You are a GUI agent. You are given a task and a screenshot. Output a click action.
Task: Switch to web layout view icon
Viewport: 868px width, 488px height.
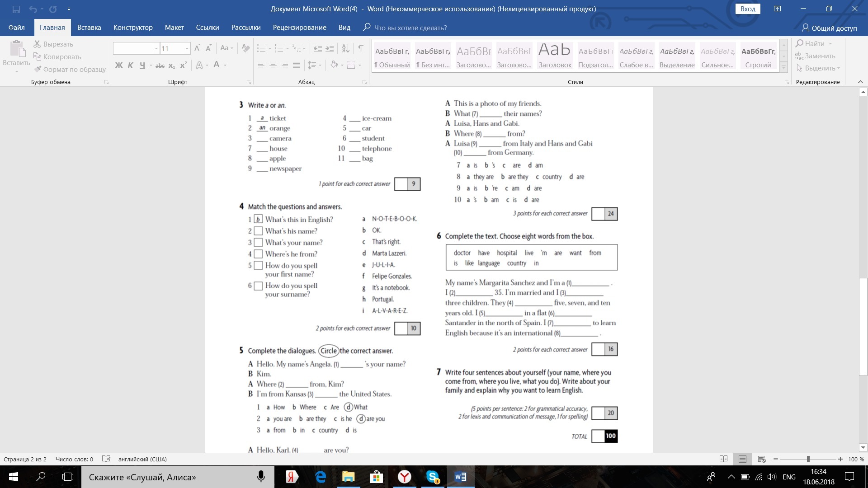762,459
